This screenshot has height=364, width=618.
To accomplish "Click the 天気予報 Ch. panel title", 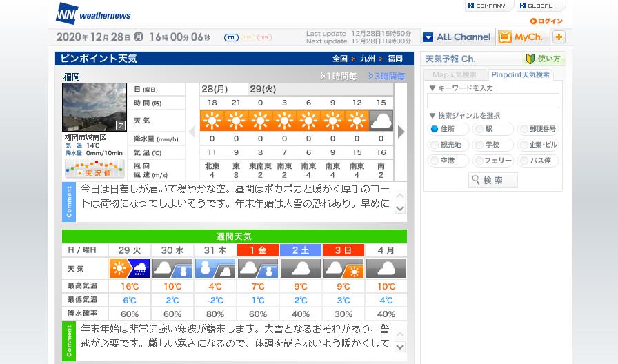I will (450, 59).
